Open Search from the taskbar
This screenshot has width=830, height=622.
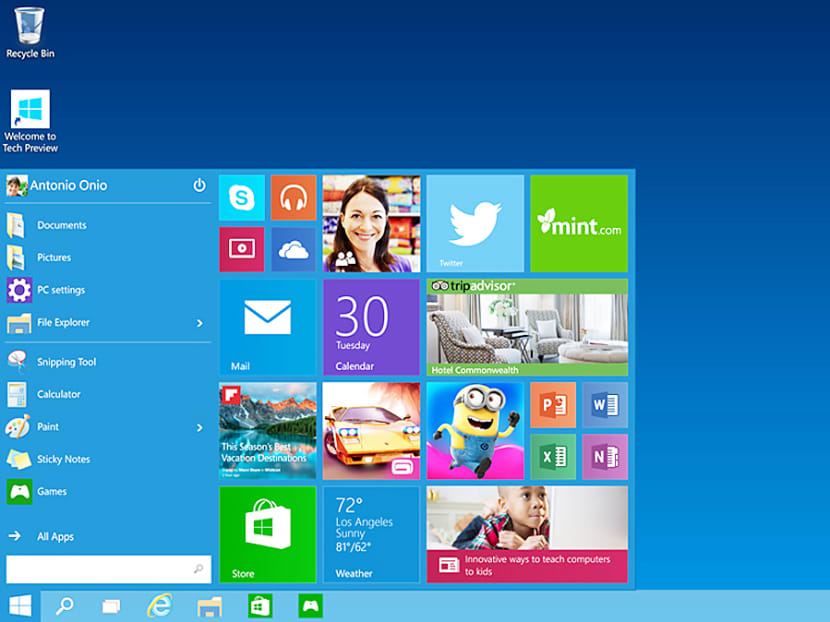65,606
